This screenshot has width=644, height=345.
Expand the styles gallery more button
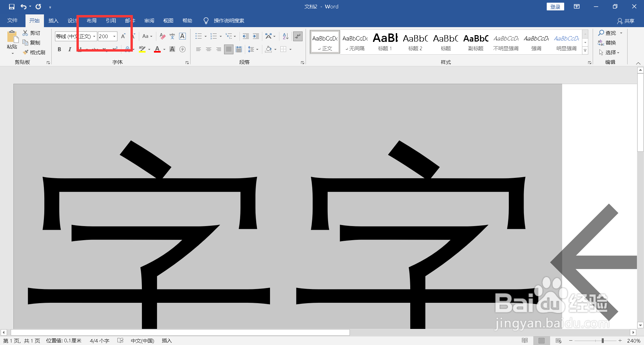click(585, 51)
